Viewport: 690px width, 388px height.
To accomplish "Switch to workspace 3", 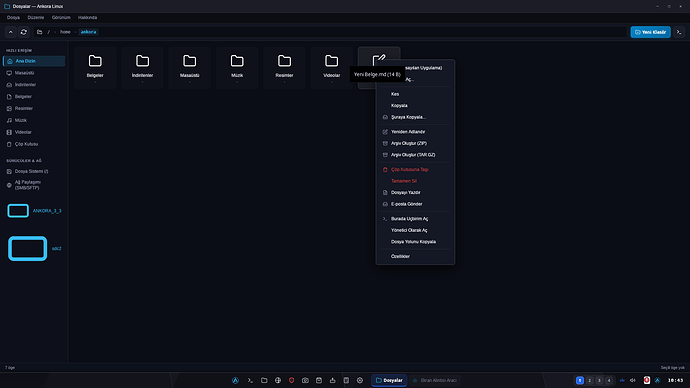I will [599, 380].
